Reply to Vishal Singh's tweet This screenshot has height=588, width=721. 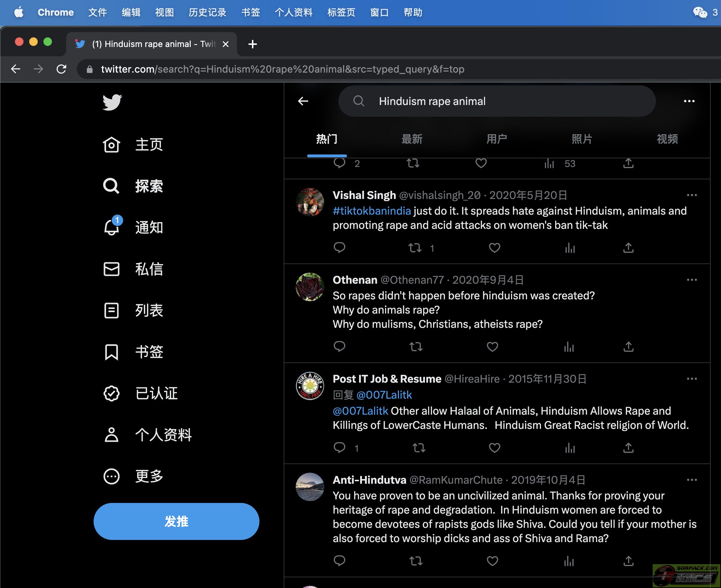(x=340, y=248)
